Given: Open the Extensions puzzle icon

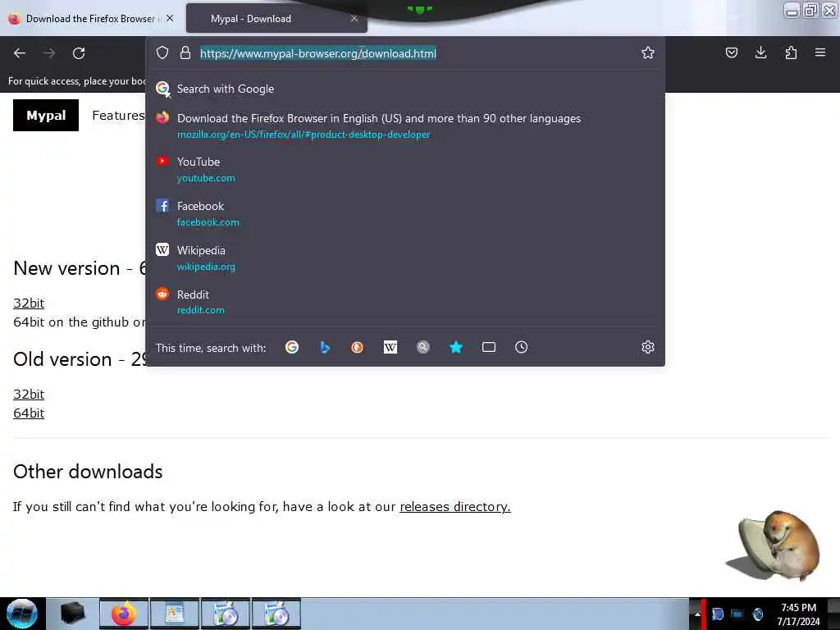Looking at the screenshot, I should point(791,52).
